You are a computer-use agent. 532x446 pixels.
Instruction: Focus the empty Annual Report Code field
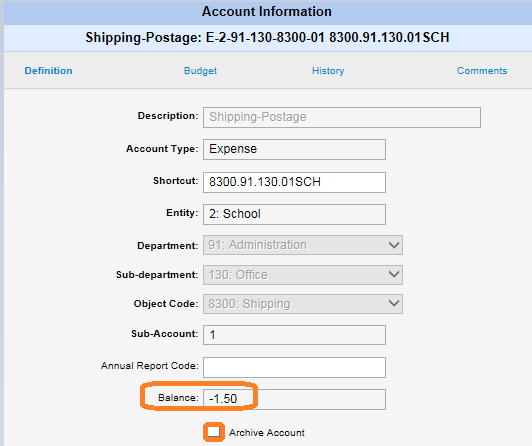point(294,367)
